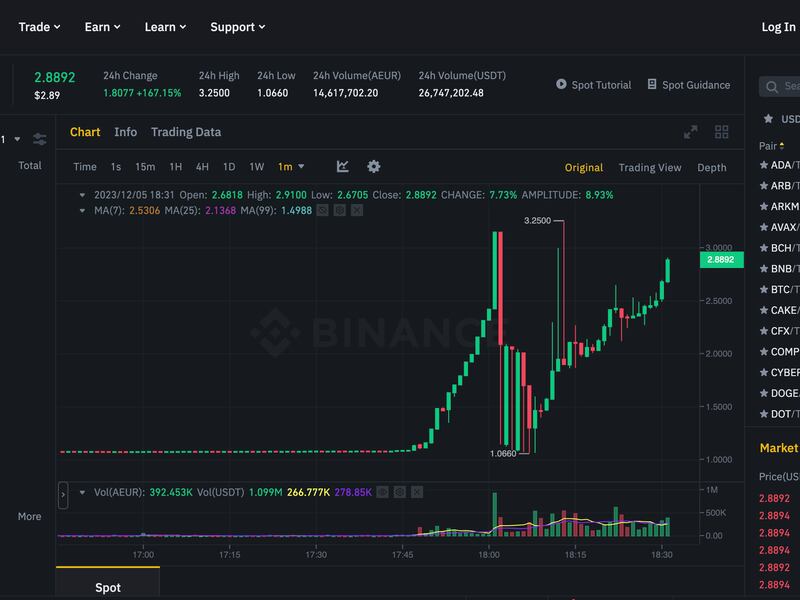The image size is (800, 600).
Task: Switch to the Info tab
Action: click(x=126, y=132)
